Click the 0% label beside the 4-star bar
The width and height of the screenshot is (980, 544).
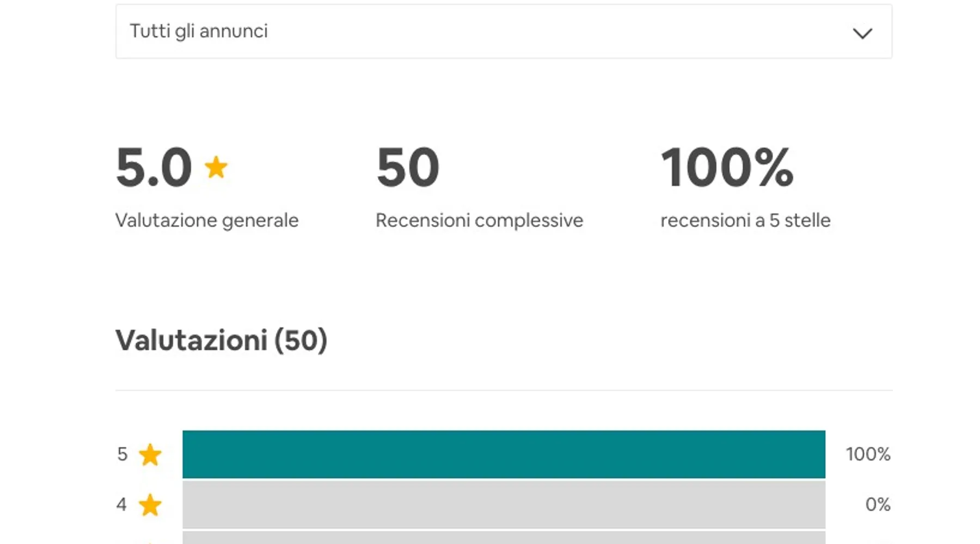[x=878, y=504]
